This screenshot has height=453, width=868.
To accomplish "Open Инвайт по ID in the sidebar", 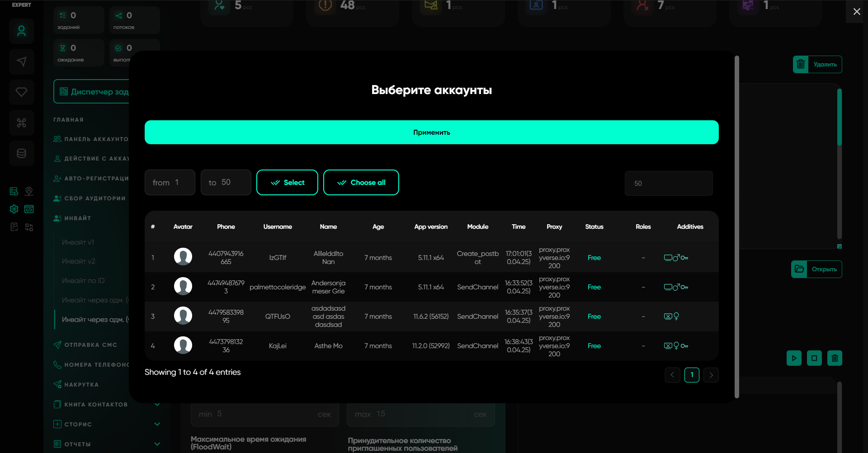I will click(83, 281).
